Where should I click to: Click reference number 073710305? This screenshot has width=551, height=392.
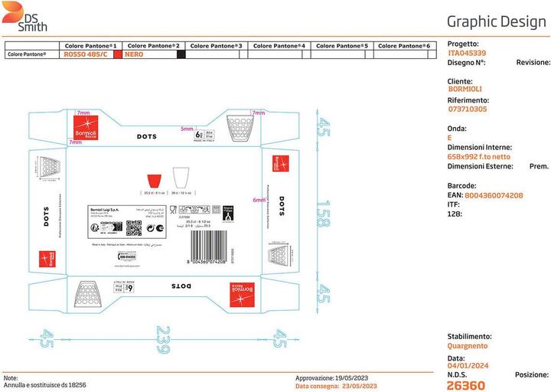click(x=468, y=109)
